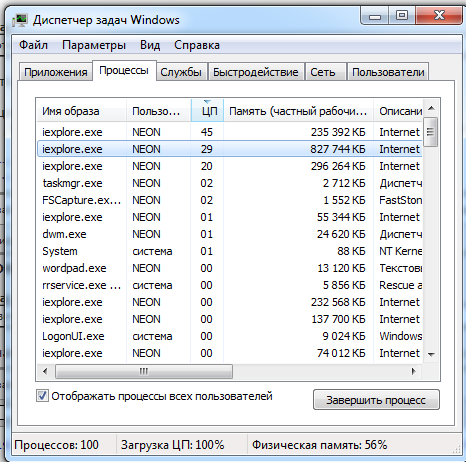Click the vertical scrollbar down arrow
Image resolution: width=466 pixels, height=462 pixels.
(431, 354)
